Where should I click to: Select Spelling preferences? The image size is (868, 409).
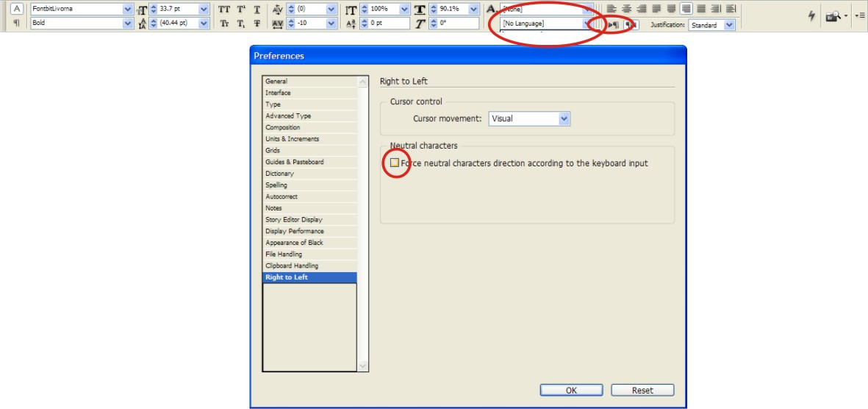(x=309, y=185)
